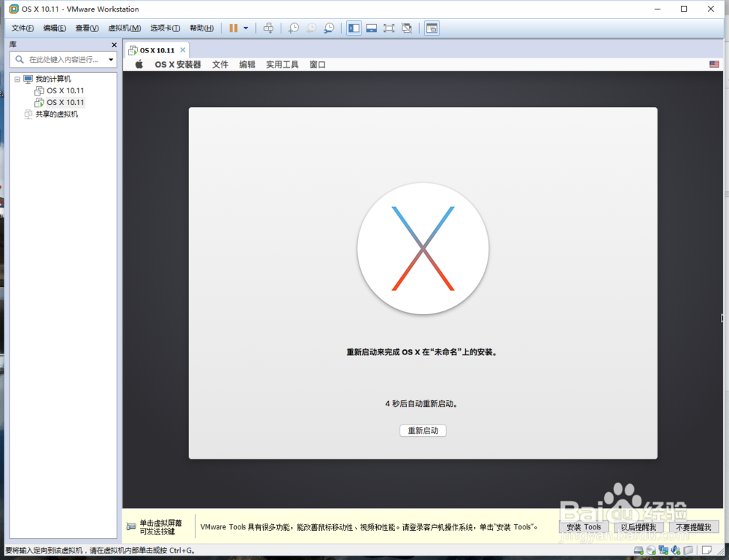Click the network adapter status icon
Viewport: 729px width, 560px height.
[663, 551]
